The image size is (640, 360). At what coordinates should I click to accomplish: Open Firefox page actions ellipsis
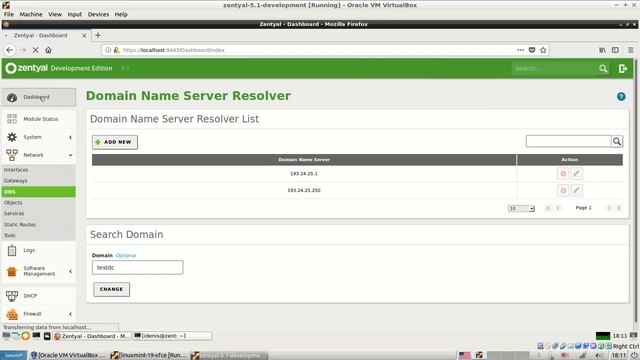[x=520, y=50]
